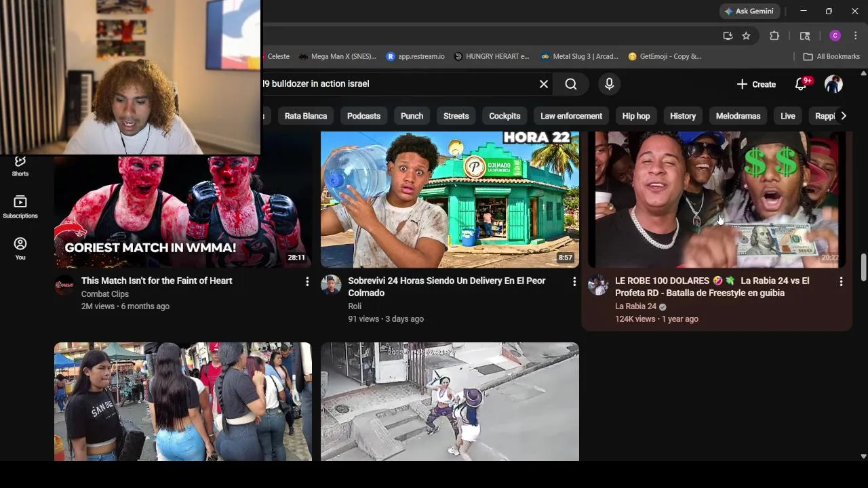
Task: Visit the Roli channel name
Action: pyautogui.click(x=355, y=306)
